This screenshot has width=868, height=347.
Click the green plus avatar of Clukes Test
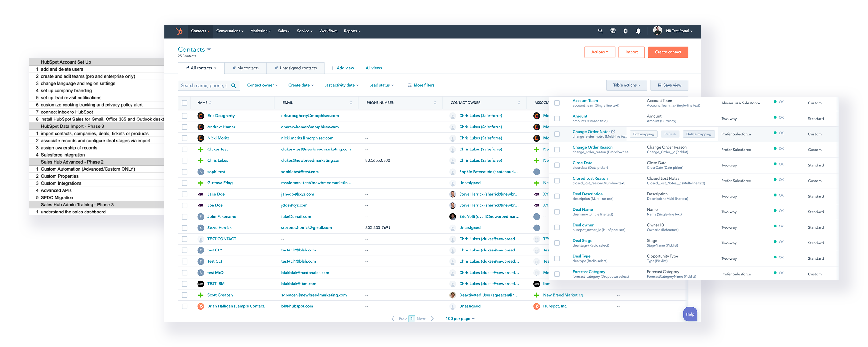200,150
